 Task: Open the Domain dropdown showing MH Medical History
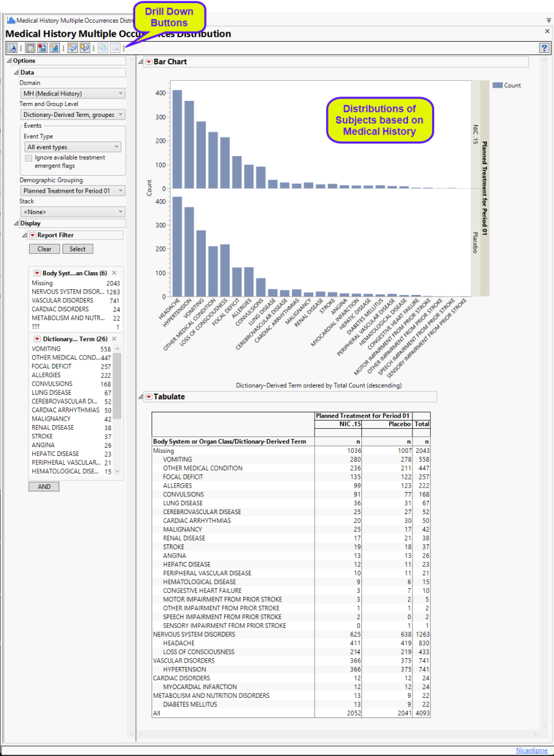[71, 93]
